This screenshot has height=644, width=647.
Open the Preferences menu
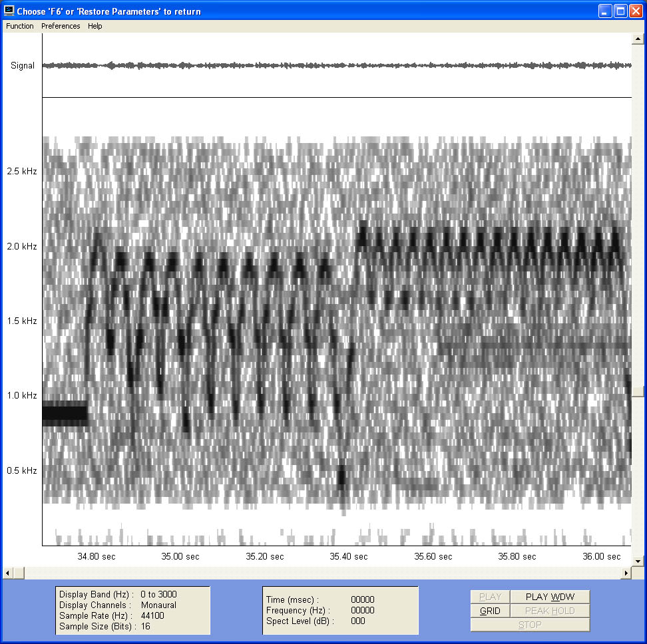61,26
